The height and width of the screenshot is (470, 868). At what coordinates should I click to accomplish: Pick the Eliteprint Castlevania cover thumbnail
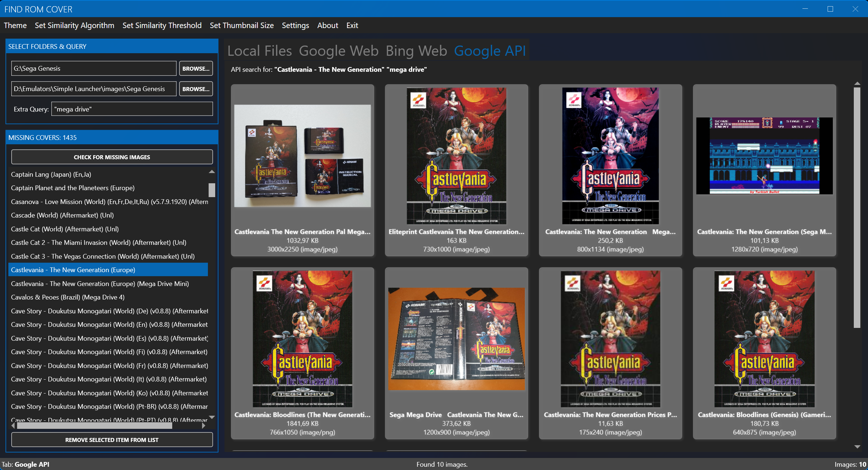pyautogui.click(x=457, y=171)
